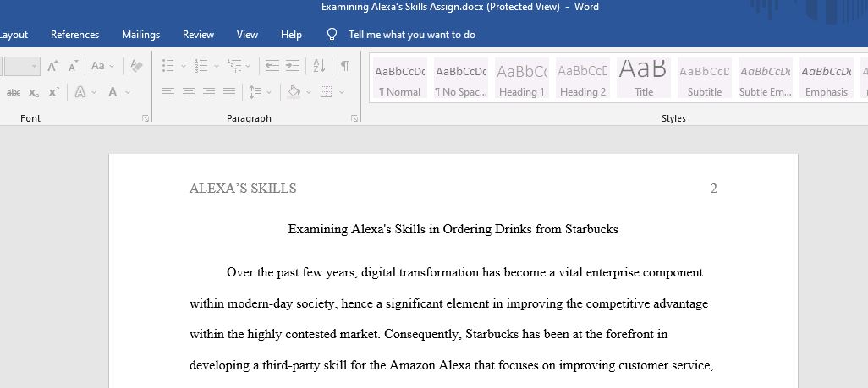Align text to the right

click(209, 92)
